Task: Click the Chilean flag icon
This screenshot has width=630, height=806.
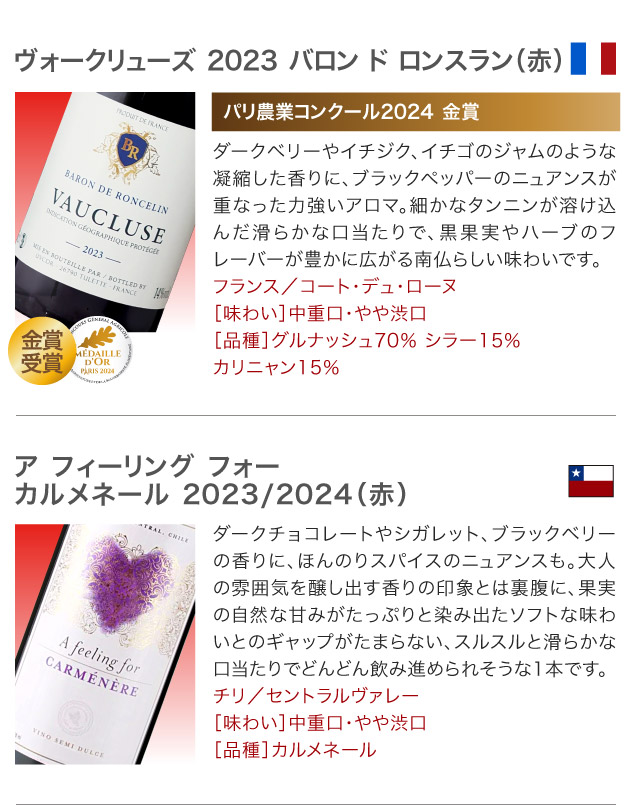Action: tap(591, 481)
